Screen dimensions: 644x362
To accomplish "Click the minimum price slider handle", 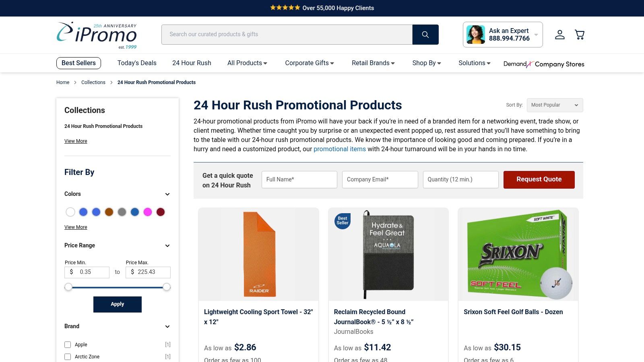I will (x=68, y=287).
